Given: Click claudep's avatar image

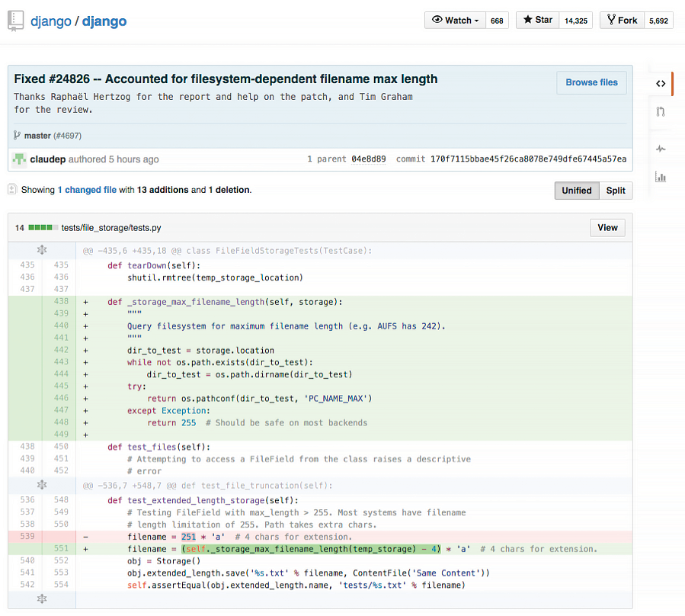Looking at the screenshot, I should (x=18, y=159).
